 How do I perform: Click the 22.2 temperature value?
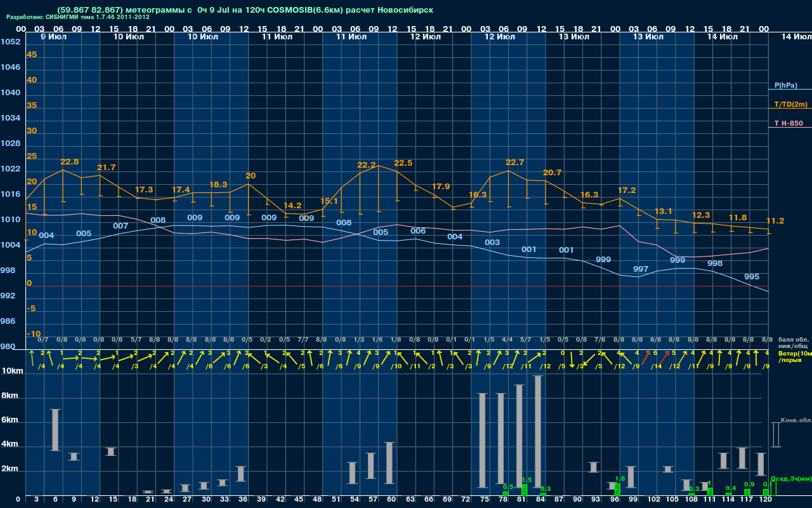[x=367, y=165]
